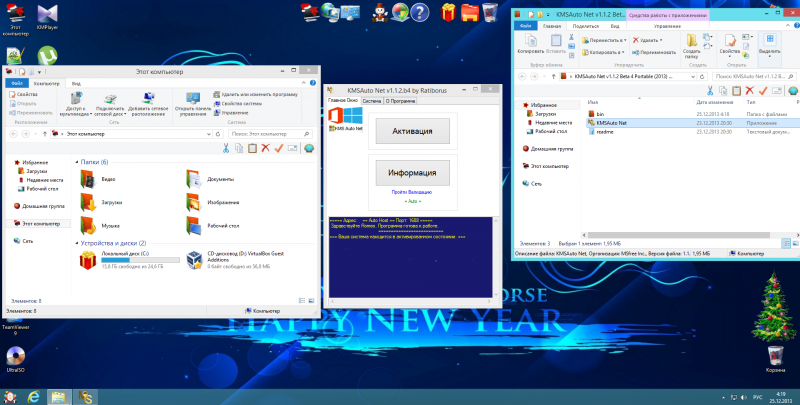Click Копировать in KMSAuto folder ribbon

[531, 44]
